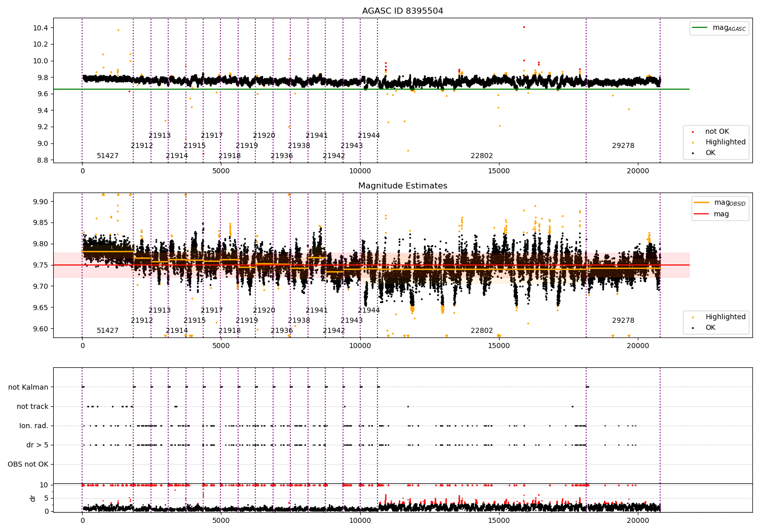
Task: Click obsid label 21919 in the top plot
Action: point(247,145)
